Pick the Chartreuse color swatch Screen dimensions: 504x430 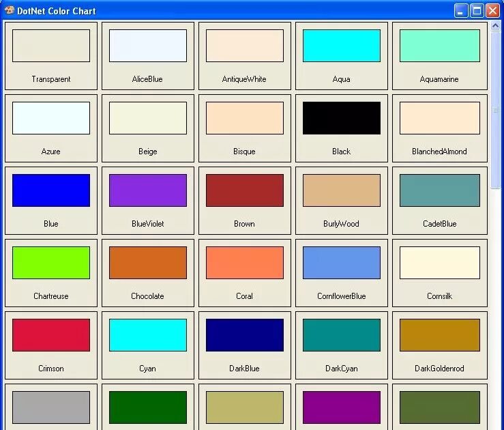coord(51,263)
